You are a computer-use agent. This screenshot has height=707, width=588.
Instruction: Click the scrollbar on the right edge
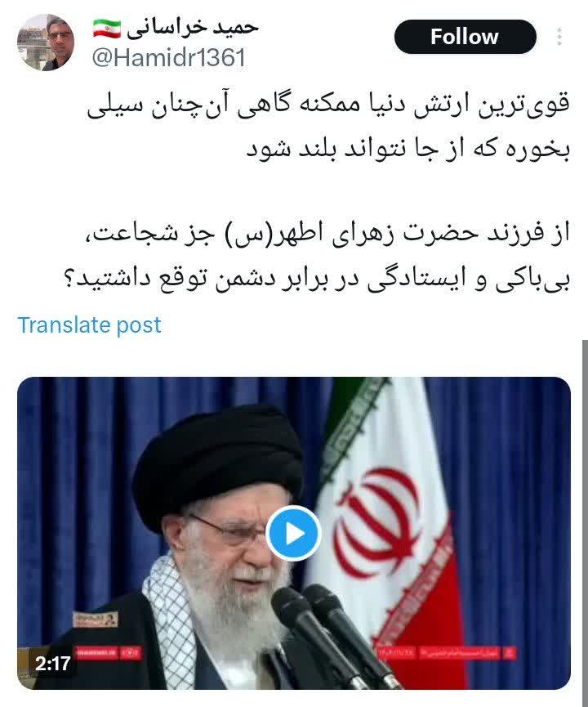point(585,518)
